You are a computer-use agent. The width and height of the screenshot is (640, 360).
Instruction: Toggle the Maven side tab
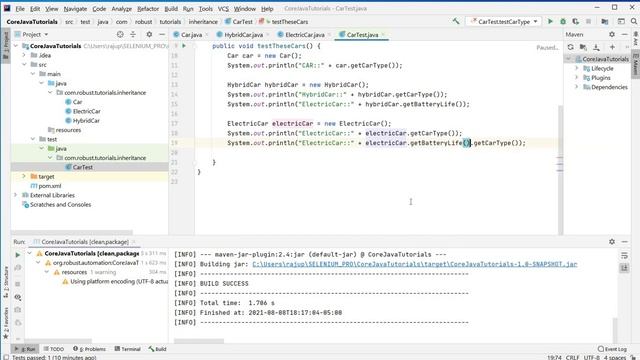[636, 63]
